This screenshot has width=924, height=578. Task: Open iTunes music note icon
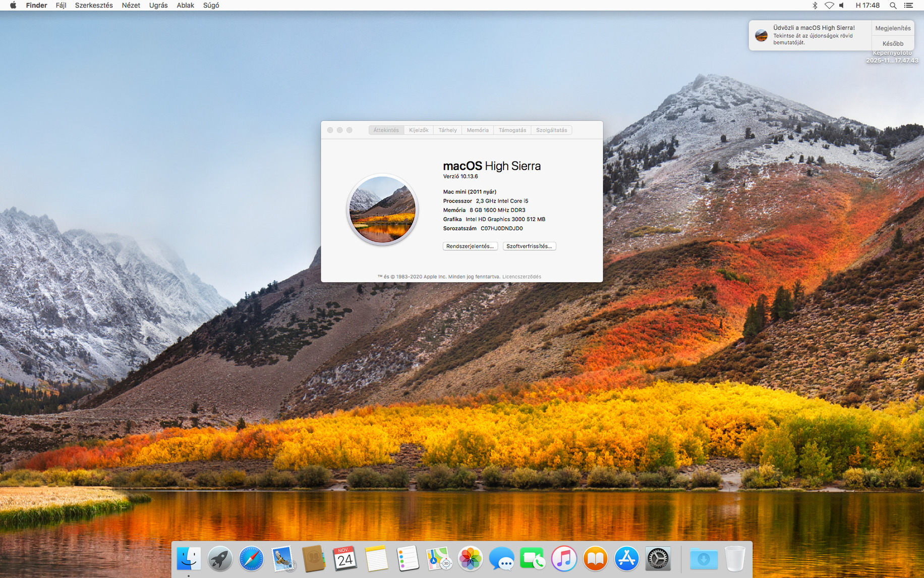(564, 559)
